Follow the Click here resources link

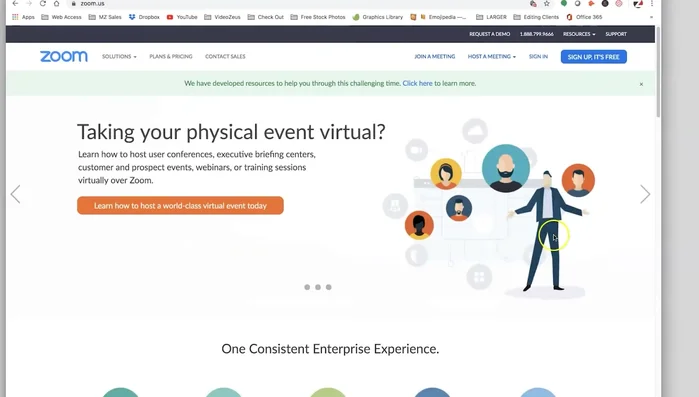(x=417, y=83)
